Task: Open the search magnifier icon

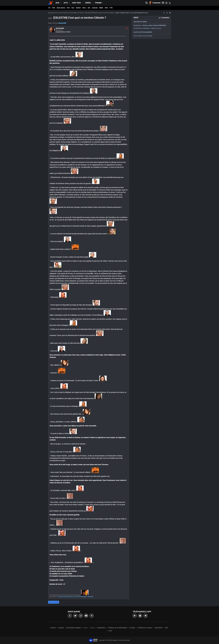Action: point(146,3)
